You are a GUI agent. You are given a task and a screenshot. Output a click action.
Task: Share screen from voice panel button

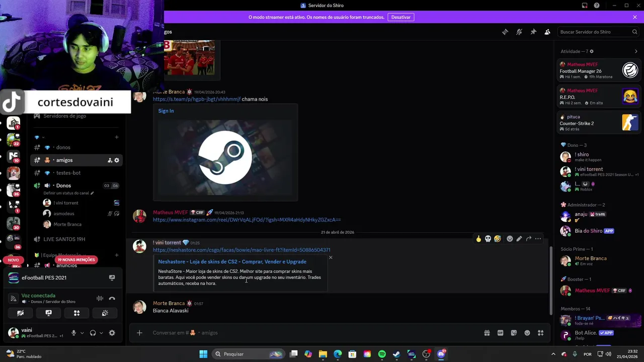(48, 313)
